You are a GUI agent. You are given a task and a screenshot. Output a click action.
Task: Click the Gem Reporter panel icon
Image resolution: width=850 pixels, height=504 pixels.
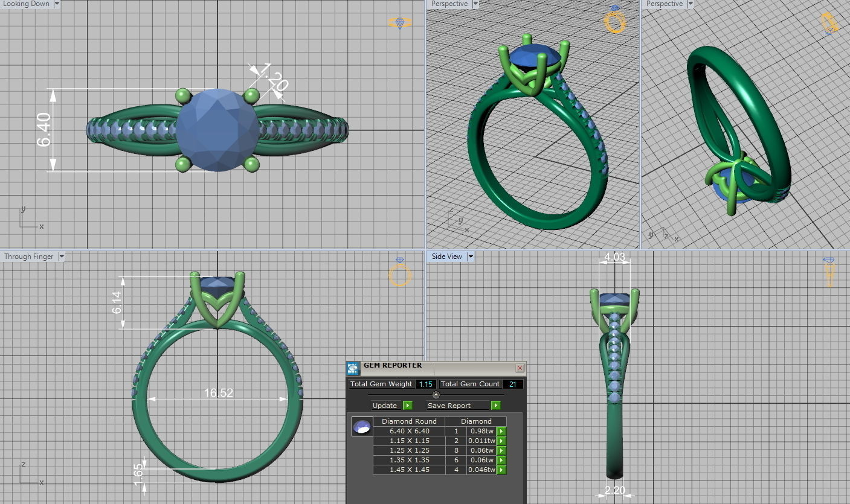(x=353, y=369)
